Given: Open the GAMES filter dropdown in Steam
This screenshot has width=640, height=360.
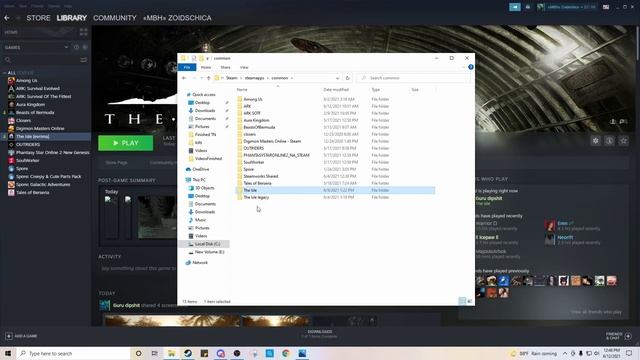Looking at the screenshot, I should click(66, 47).
